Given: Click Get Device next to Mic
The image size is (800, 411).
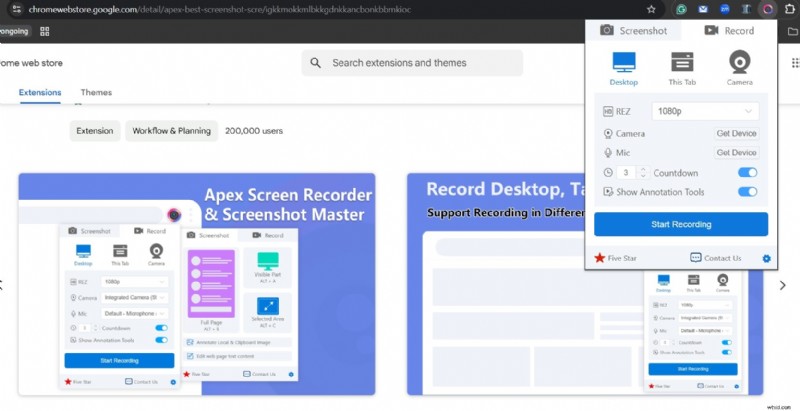Looking at the screenshot, I should pyautogui.click(x=736, y=153).
